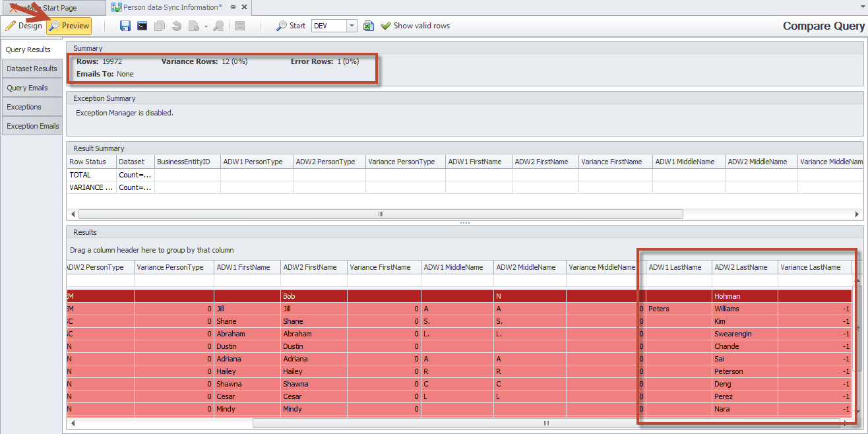Switch to Design mode

click(24, 26)
